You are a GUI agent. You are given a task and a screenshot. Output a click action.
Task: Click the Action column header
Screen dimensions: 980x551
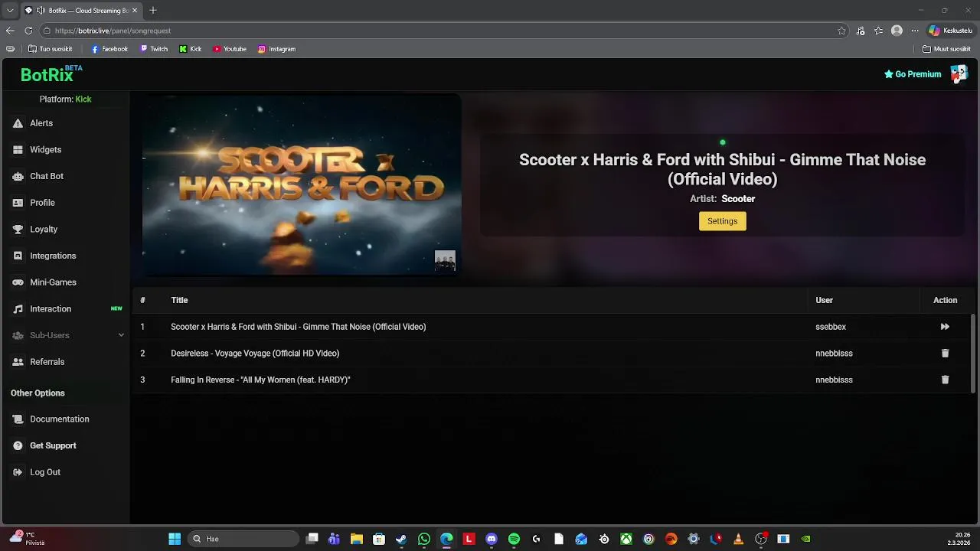pos(945,300)
